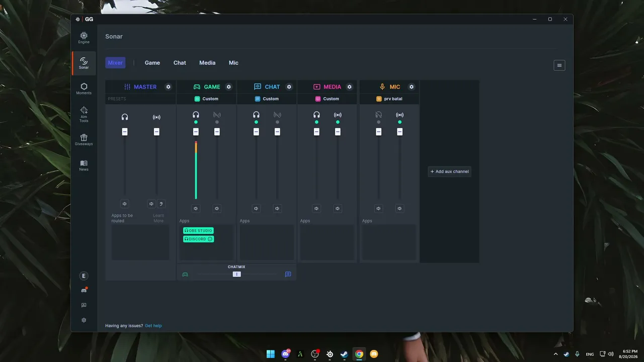Open Google Chrome from the taskbar
Viewport: 644px width, 362px height.
[x=359, y=354]
